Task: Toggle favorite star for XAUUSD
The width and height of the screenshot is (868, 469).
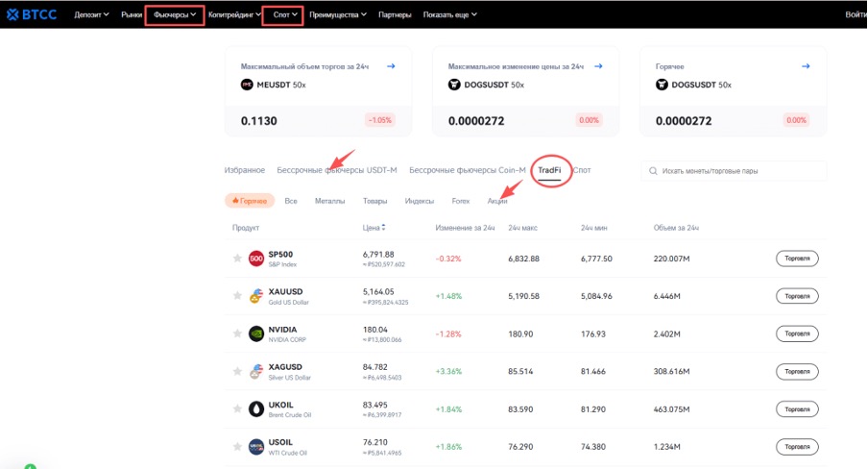Action: [237, 296]
